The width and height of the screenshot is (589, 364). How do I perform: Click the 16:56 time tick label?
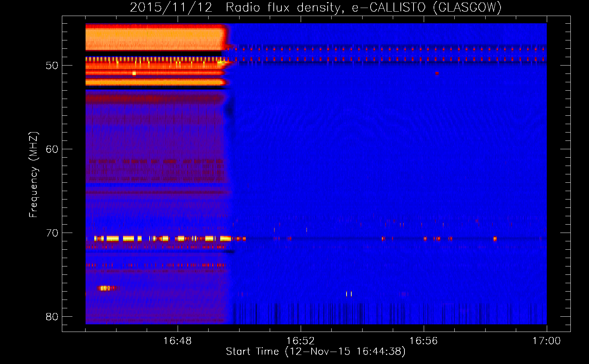point(423,341)
